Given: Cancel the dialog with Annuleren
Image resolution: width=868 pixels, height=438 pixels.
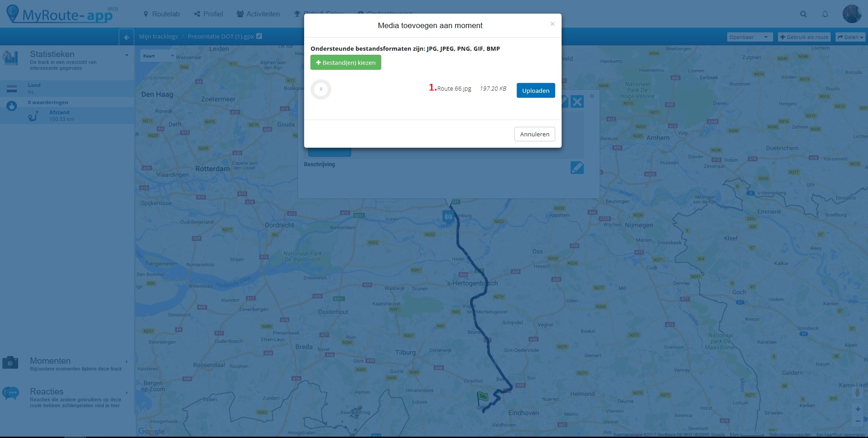Looking at the screenshot, I should [534, 134].
